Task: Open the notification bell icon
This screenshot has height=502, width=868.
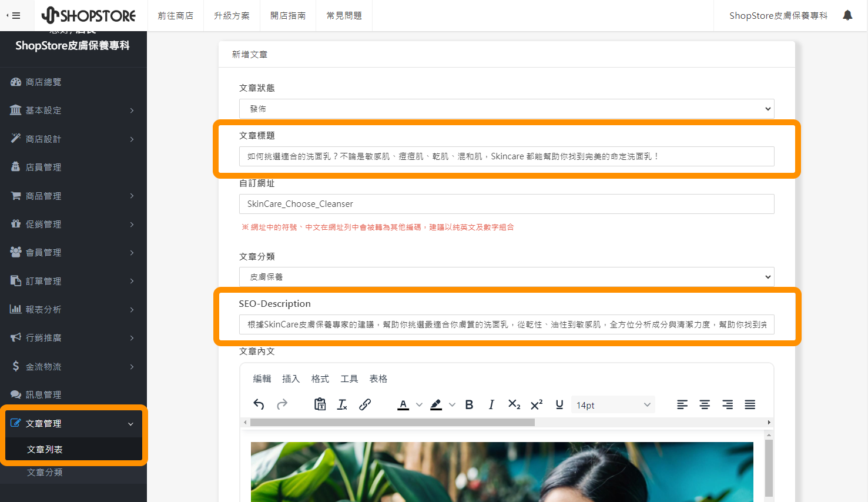Action: point(847,15)
